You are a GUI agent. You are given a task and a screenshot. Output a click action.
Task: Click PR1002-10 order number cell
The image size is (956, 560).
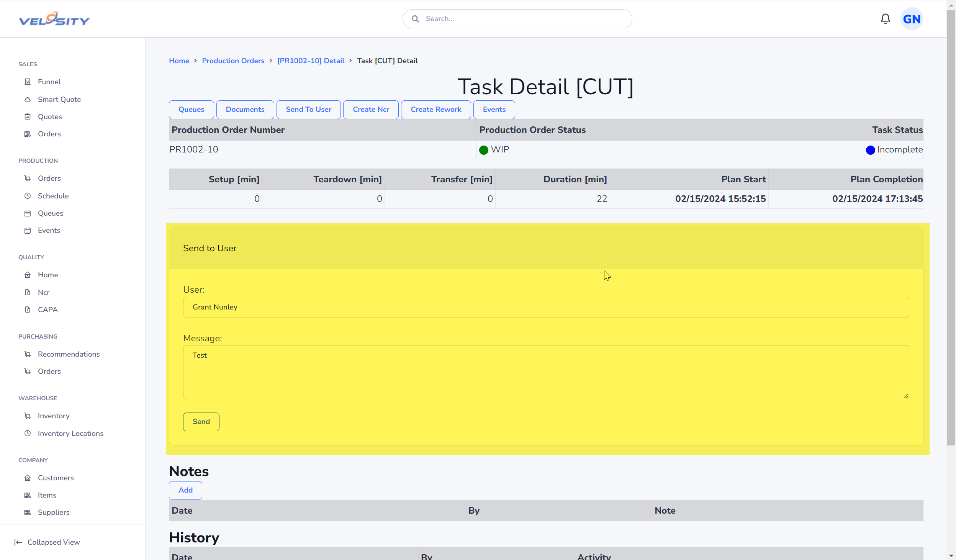click(x=322, y=150)
